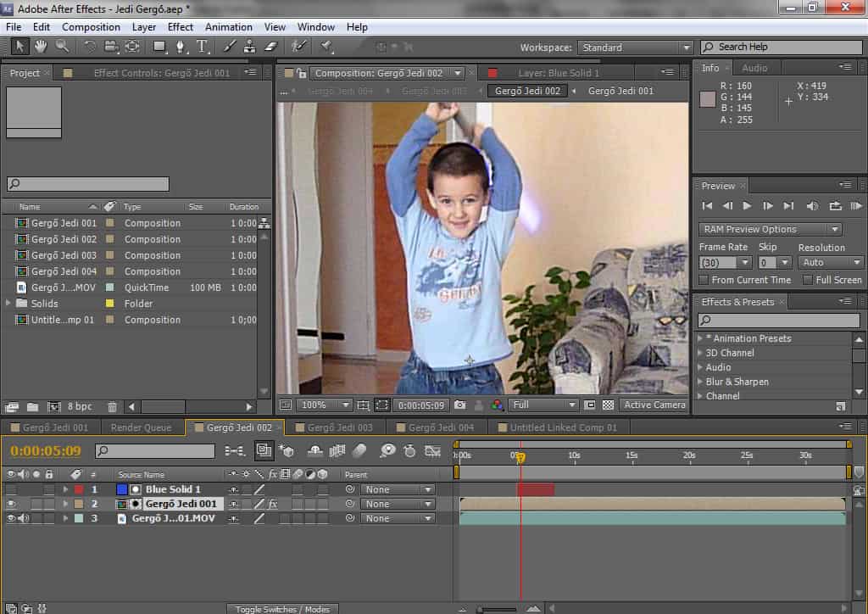868x614 pixels.
Task: Check the Full Screen option
Action: coord(807,280)
